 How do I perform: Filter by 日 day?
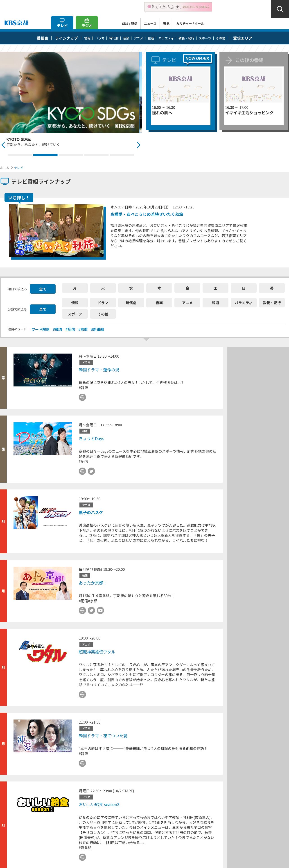pyautogui.click(x=244, y=288)
